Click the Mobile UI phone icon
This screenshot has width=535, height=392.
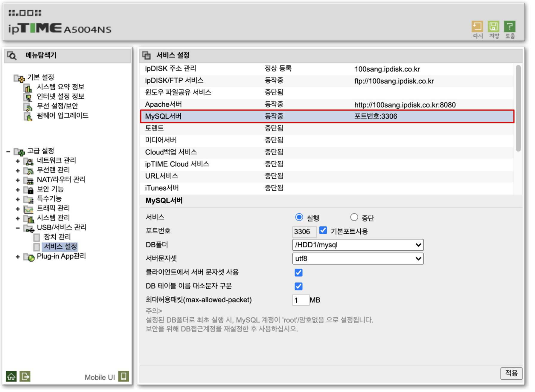coord(124,376)
